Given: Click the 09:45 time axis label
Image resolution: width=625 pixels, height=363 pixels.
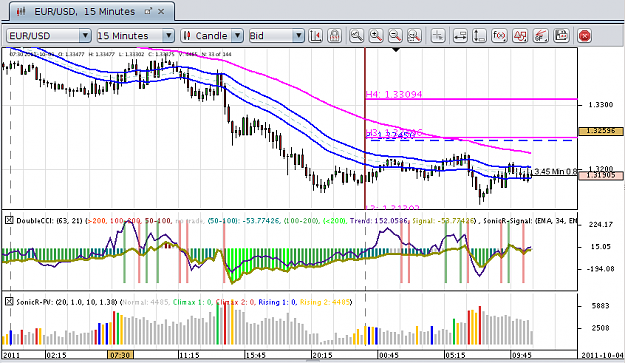Looking at the screenshot, I should [x=521, y=355].
